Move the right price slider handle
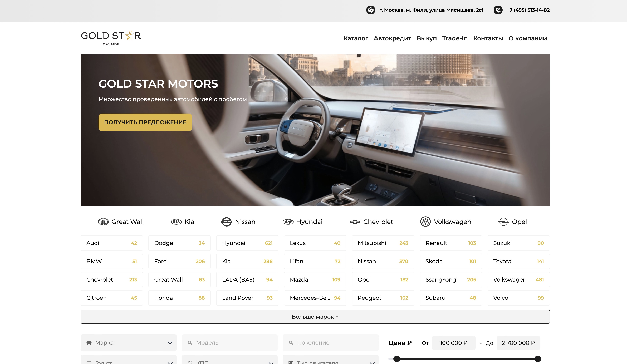The width and height of the screenshot is (627, 364). click(538, 359)
